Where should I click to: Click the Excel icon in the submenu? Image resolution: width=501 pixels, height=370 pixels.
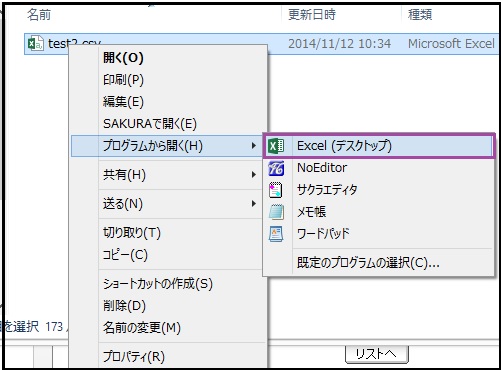click(276, 146)
